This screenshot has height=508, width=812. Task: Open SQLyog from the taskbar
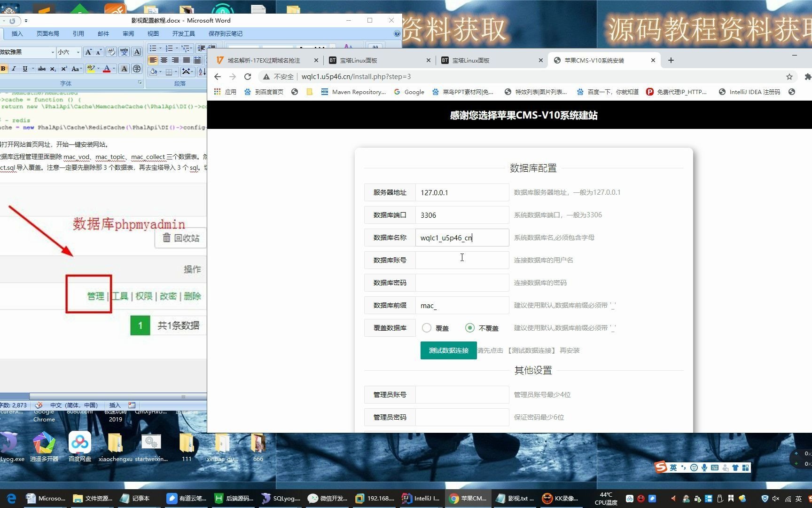click(281, 498)
